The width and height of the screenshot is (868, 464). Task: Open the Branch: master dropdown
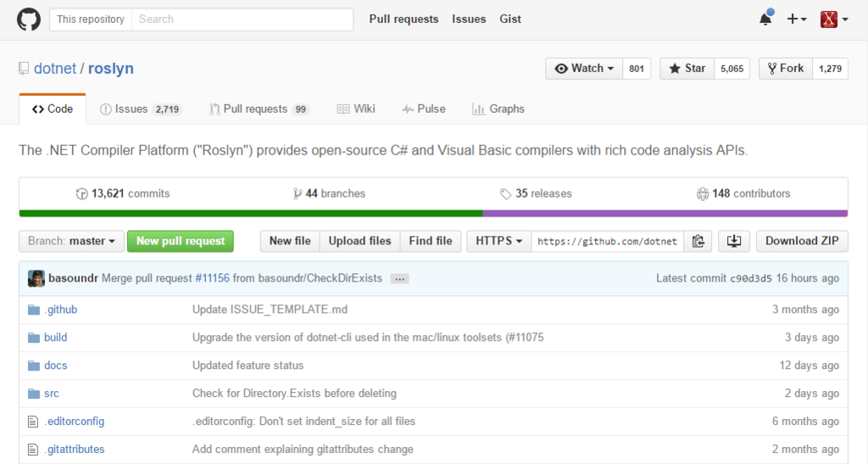(x=71, y=241)
